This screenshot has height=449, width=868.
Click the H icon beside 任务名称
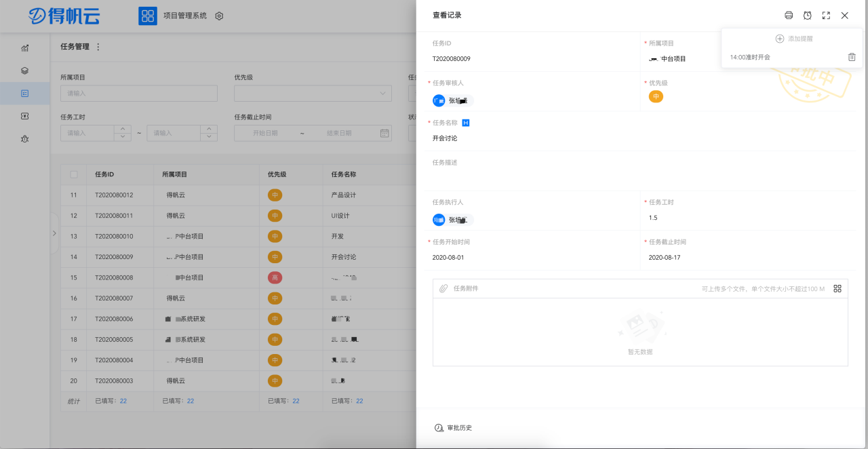pos(466,123)
